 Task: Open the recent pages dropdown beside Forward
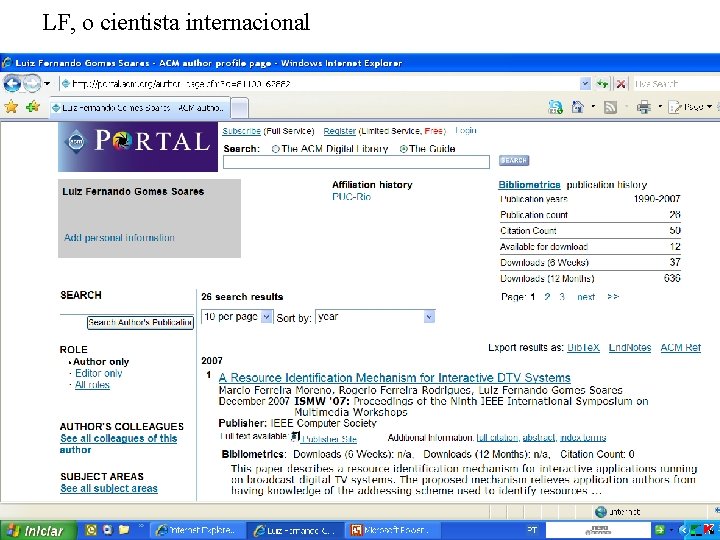point(47,84)
